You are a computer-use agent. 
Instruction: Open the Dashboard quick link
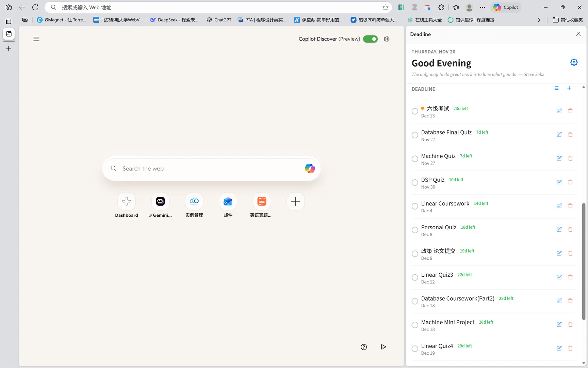(127, 205)
